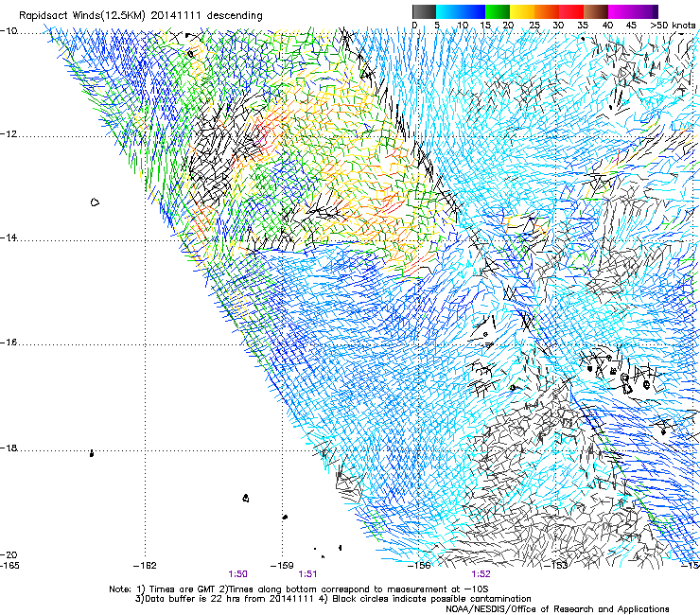
Task: Click the '-165' longitude axis label
Action: pyautogui.click(x=9, y=566)
